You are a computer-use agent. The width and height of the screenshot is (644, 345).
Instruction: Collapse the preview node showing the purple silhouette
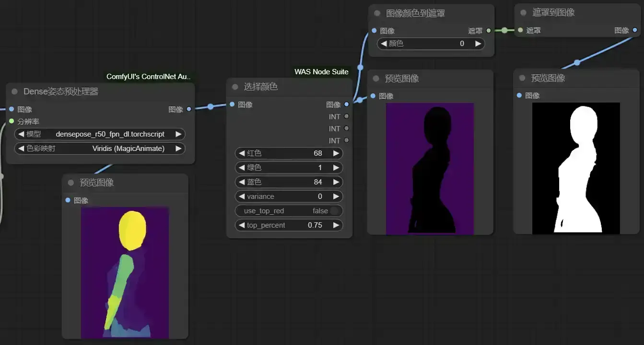[x=376, y=79]
